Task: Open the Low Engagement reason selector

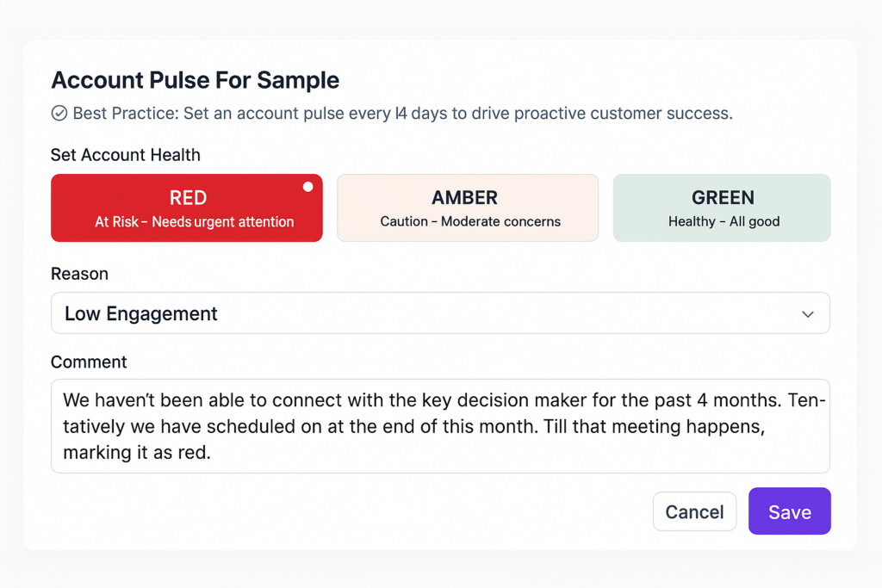Action: (x=440, y=313)
